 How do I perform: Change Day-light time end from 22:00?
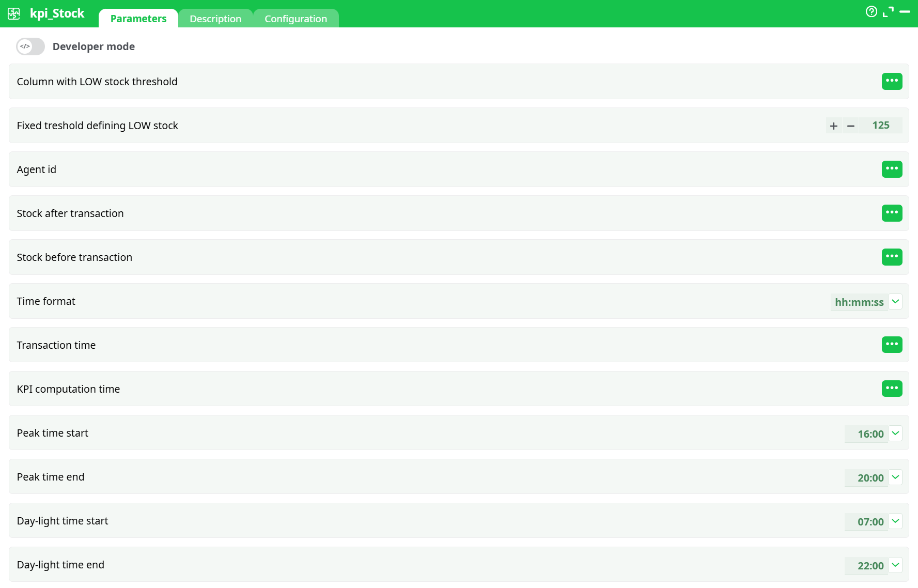(896, 565)
